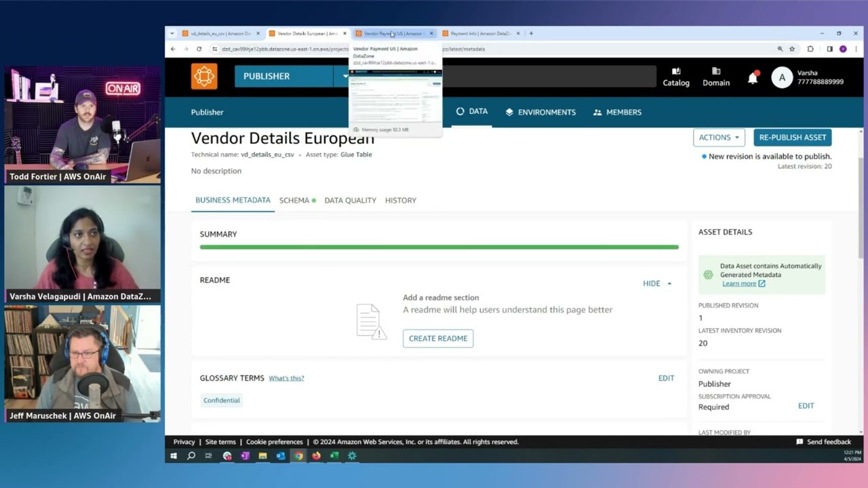Open the Windows Start menu

pyautogui.click(x=174, y=456)
